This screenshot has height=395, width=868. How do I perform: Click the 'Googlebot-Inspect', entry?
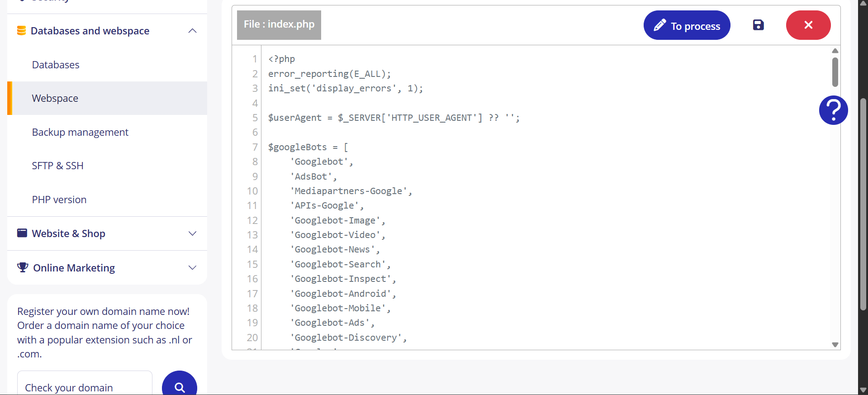(x=343, y=279)
